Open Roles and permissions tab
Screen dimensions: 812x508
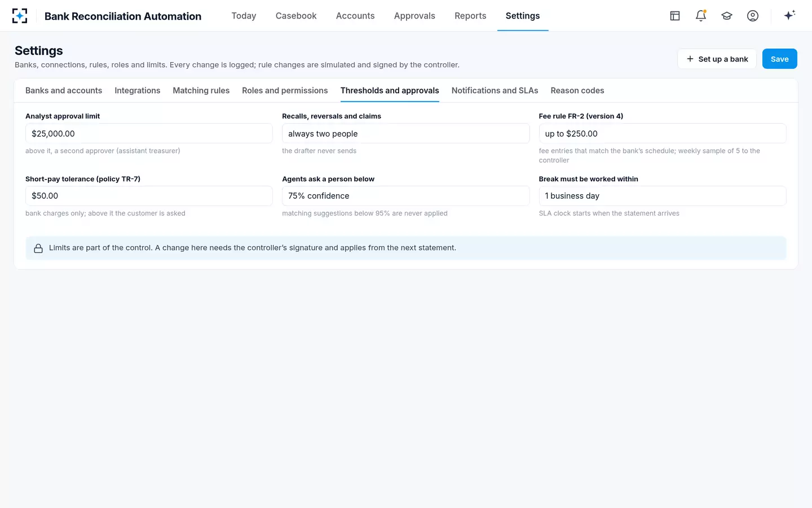pyautogui.click(x=285, y=90)
